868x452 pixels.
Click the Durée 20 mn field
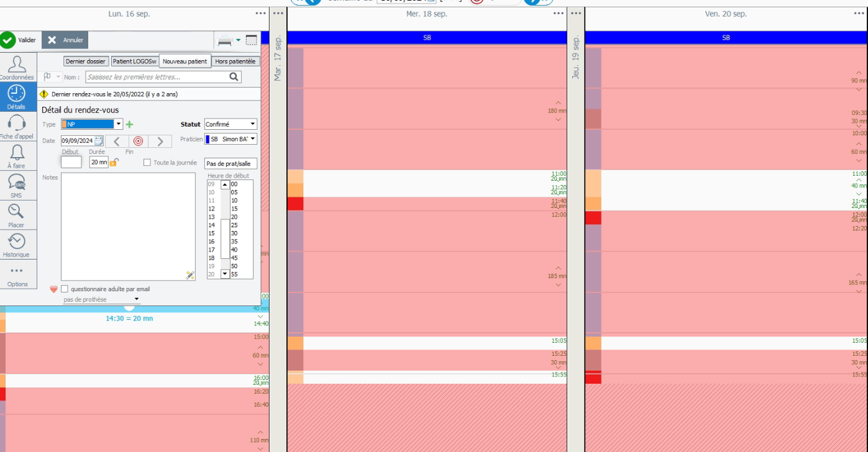tap(99, 162)
